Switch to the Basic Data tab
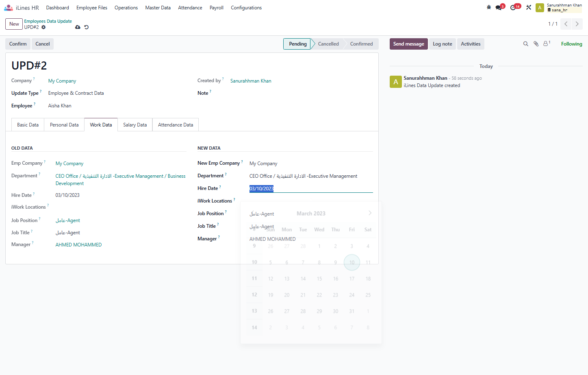The height and width of the screenshot is (375, 588). tap(28, 125)
